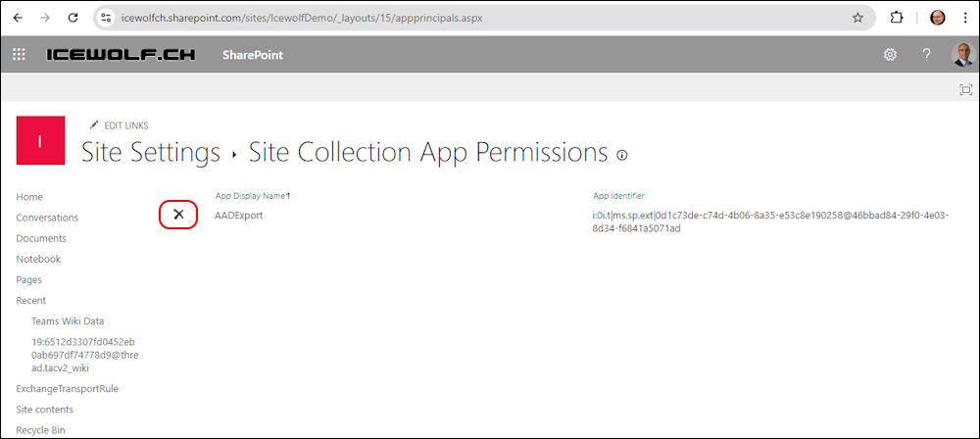Image resolution: width=980 pixels, height=439 pixels.
Task: Bookmark this page with the star
Action: (x=857, y=19)
